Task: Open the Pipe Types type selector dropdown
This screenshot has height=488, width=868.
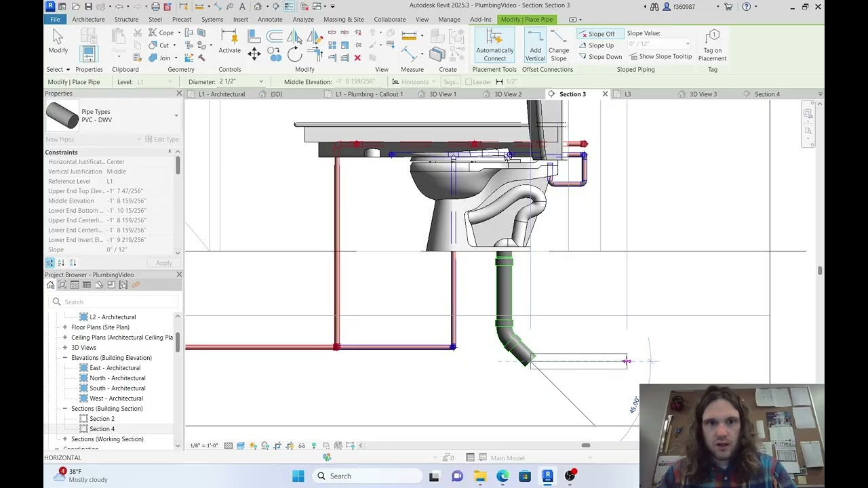Action: pyautogui.click(x=176, y=116)
